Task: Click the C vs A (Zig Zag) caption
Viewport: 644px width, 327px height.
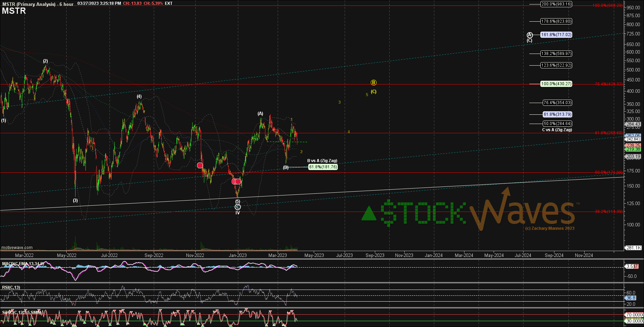Action: pyautogui.click(x=557, y=130)
